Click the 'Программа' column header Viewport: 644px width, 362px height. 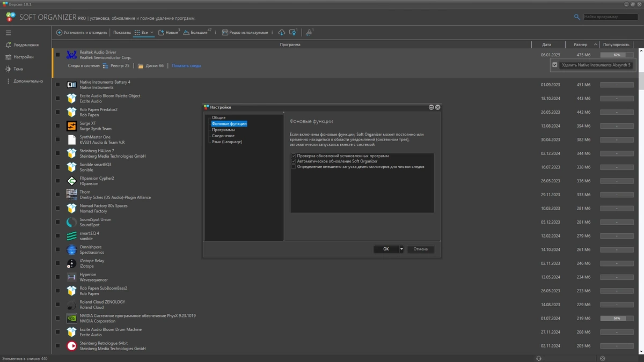[290, 45]
